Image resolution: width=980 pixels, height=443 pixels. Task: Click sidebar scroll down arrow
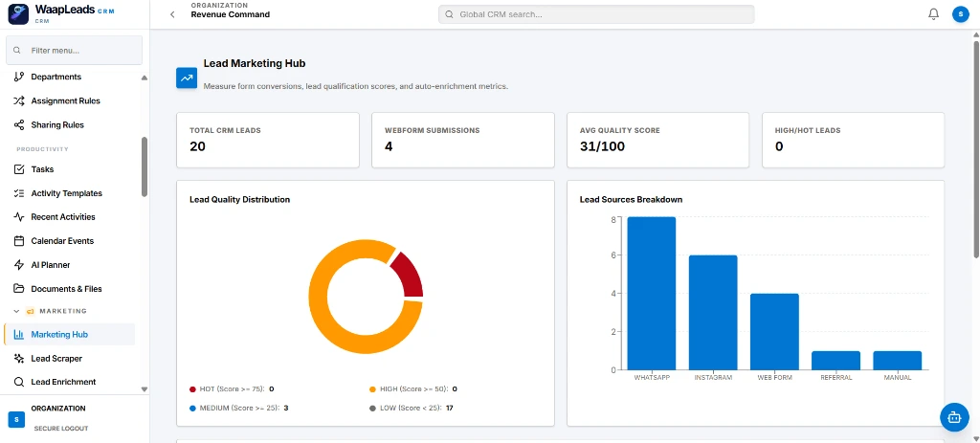[145, 388]
